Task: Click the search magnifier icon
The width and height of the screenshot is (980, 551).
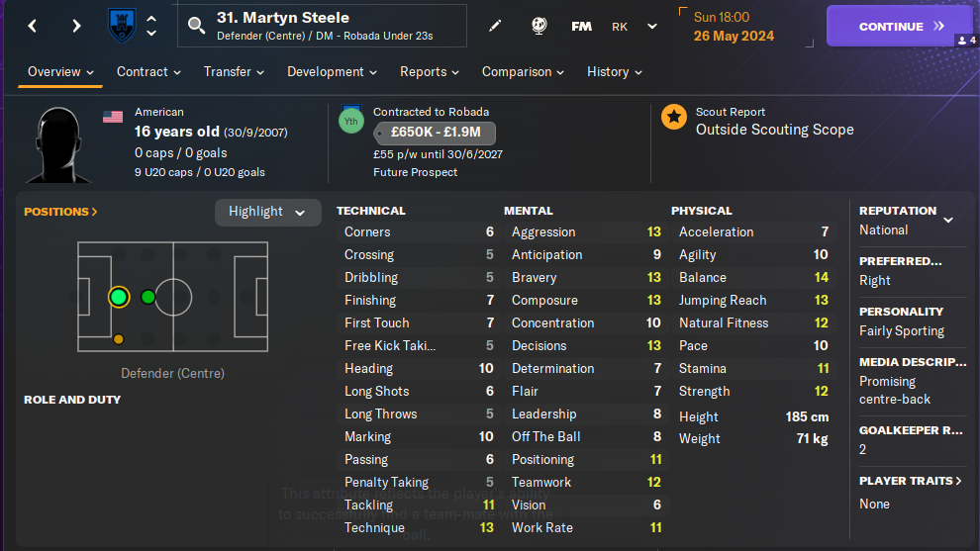Action: pyautogui.click(x=196, y=26)
